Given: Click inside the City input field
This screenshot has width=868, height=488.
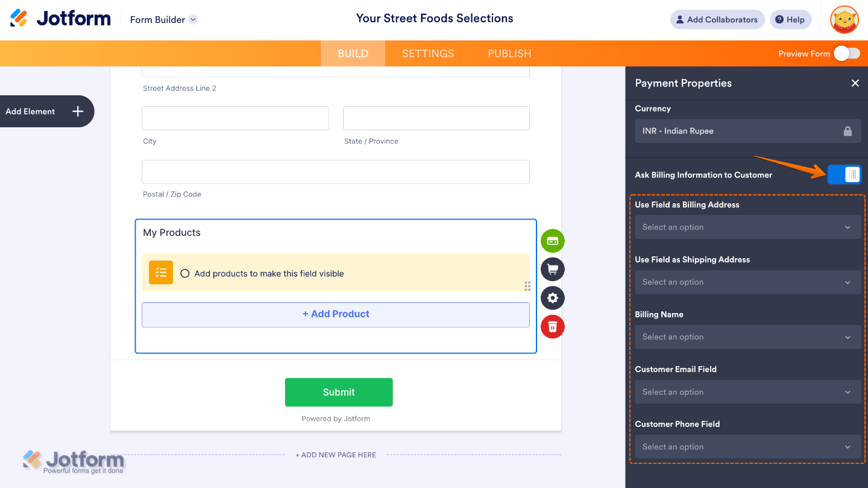Looking at the screenshot, I should pos(235,118).
